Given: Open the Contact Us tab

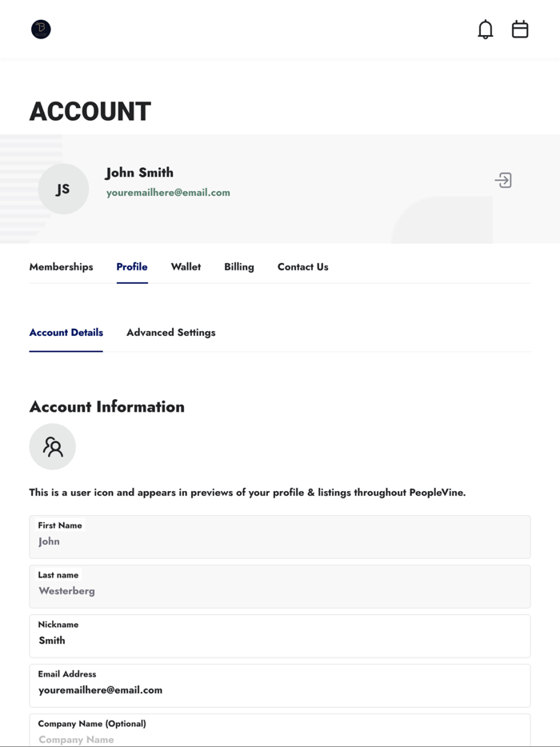Looking at the screenshot, I should [x=302, y=267].
